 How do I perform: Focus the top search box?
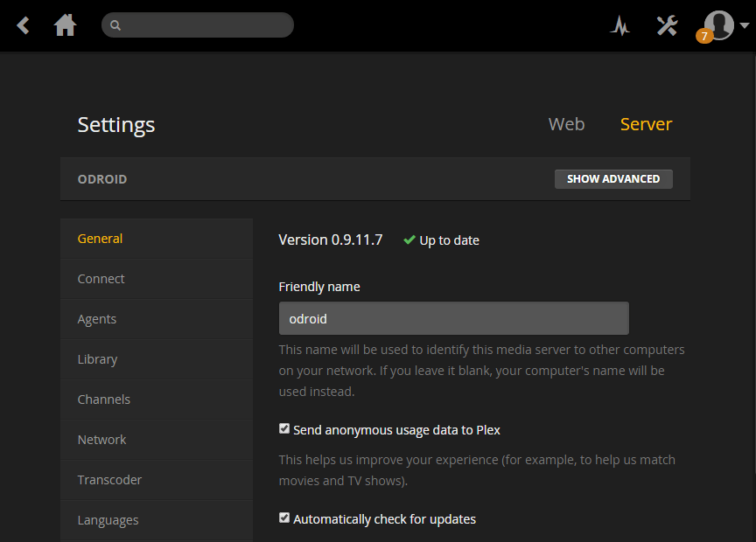pyautogui.click(x=206, y=25)
